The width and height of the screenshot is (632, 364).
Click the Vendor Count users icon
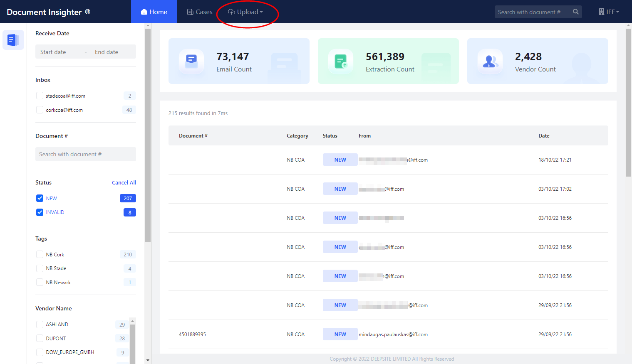[490, 61]
